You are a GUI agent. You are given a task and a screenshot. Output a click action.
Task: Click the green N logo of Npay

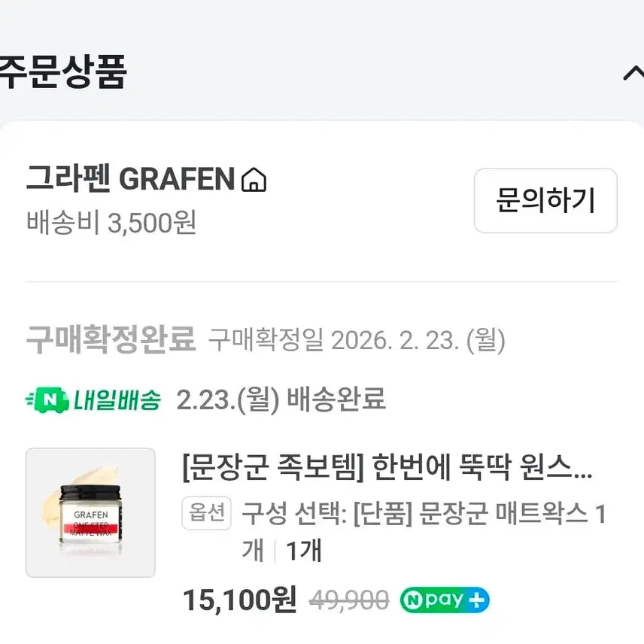click(415, 600)
